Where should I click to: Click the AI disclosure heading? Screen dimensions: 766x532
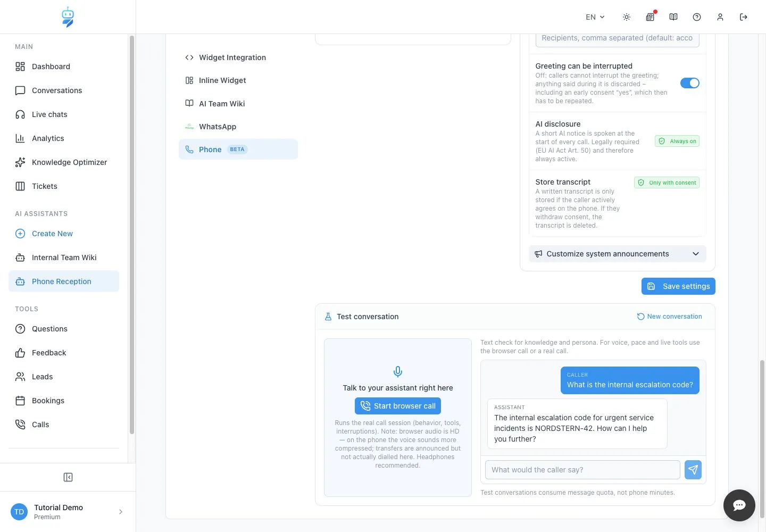(558, 124)
